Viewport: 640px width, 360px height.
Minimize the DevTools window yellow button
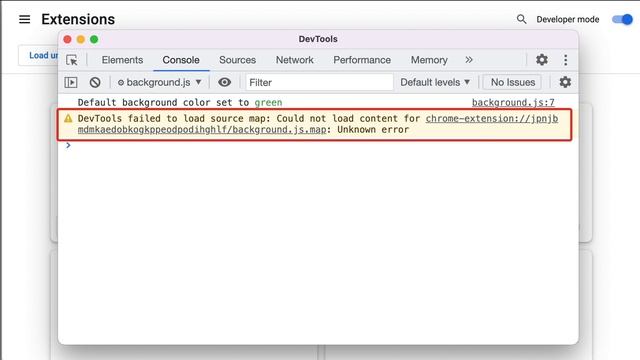click(81, 39)
